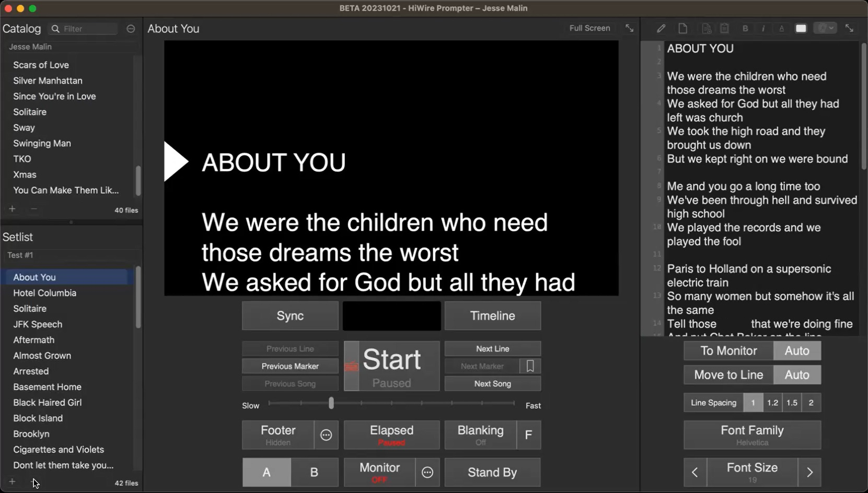Expand the prompter preview with arrows icon

[630, 28]
